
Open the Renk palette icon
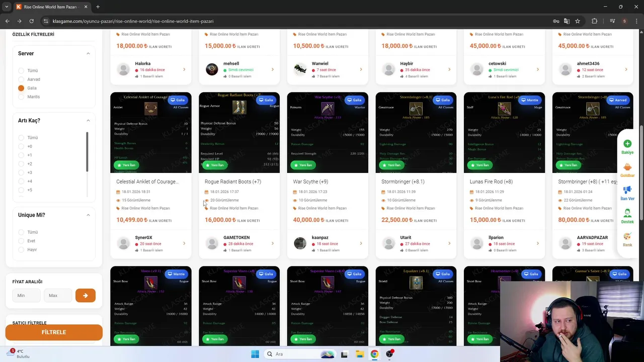pyautogui.click(x=627, y=236)
